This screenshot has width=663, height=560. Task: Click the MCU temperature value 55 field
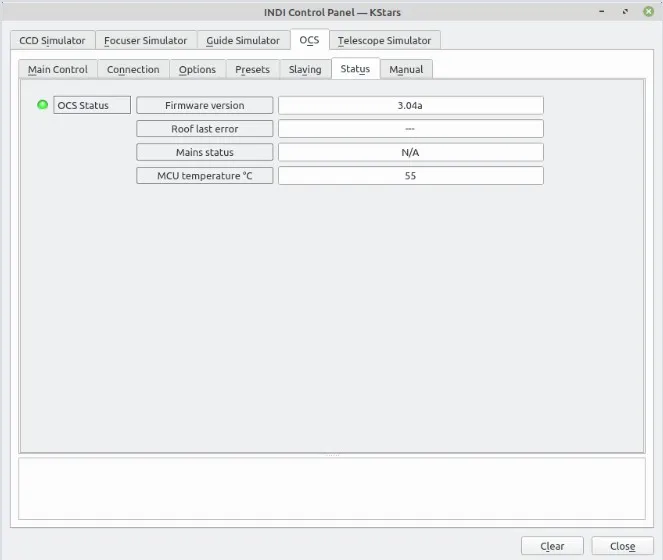point(411,176)
